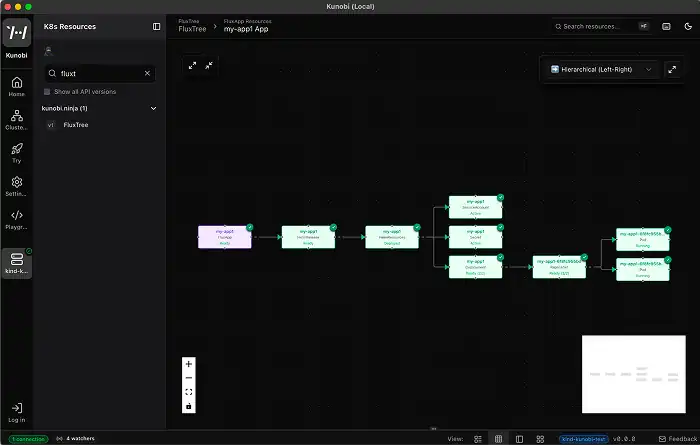Screen dimensions: 700x445
Task: Select the lower Pod node
Action: pyautogui.click(x=642, y=270)
